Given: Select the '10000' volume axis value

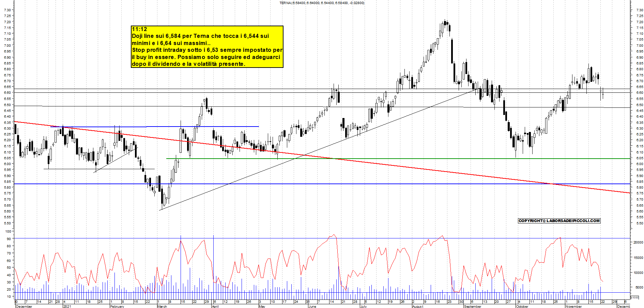Looking at the screenshot, I should [x=638, y=273].
